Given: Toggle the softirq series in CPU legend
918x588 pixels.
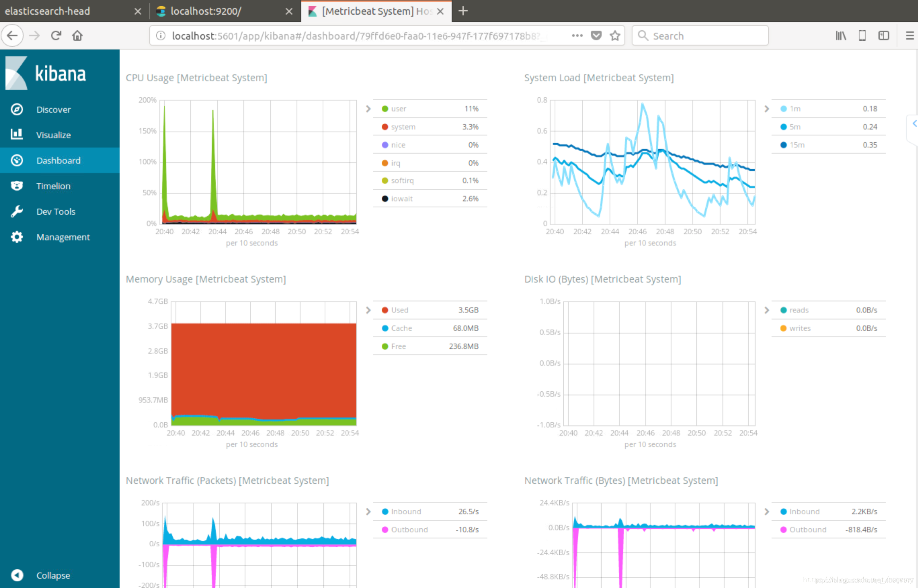Looking at the screenshot, I should [430, 180].
